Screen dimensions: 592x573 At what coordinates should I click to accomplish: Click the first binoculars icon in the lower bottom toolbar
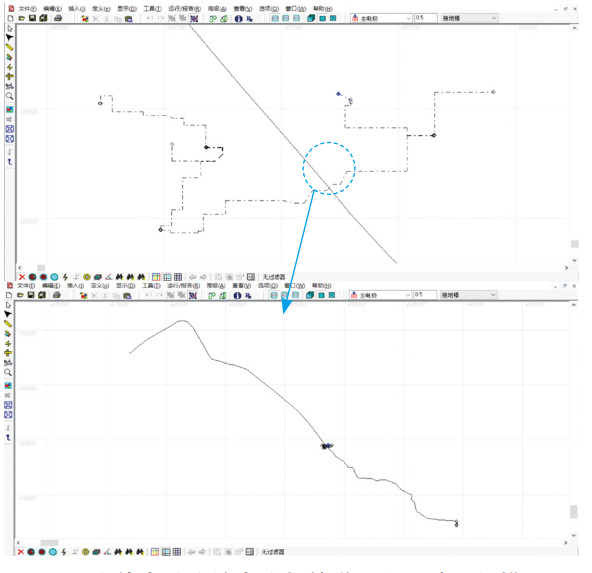tap(118, 552)
